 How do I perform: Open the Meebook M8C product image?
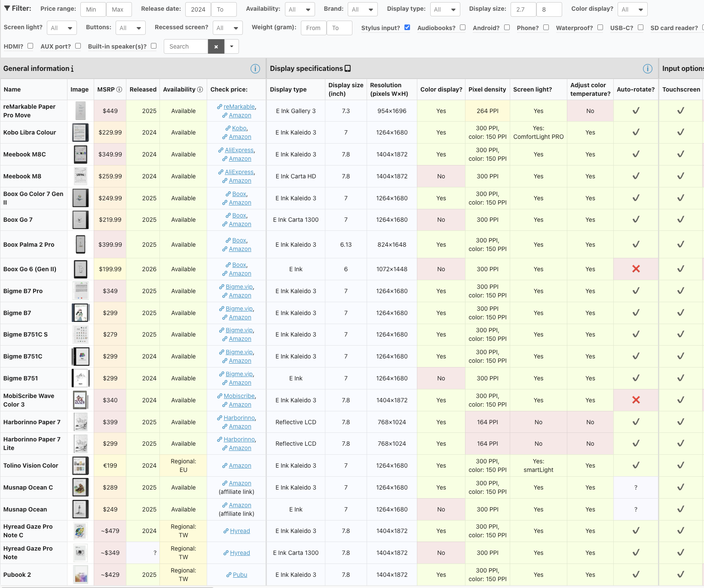[80, 154]
